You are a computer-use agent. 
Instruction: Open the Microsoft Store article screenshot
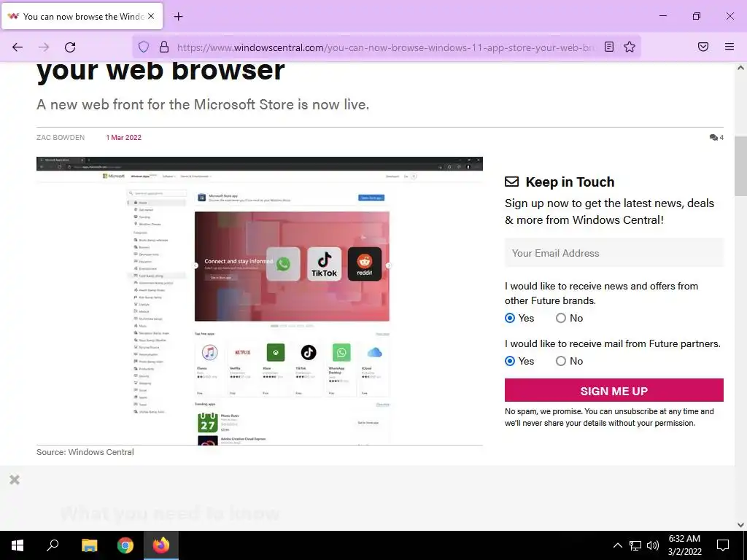tap(260, 301)
